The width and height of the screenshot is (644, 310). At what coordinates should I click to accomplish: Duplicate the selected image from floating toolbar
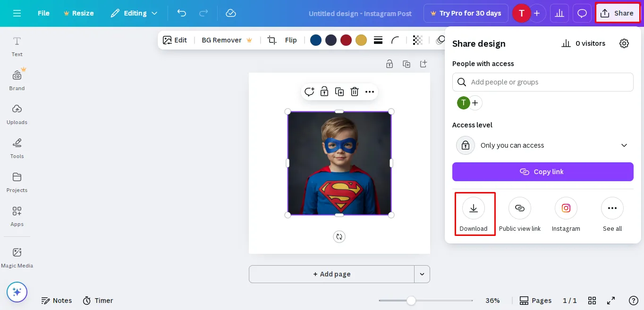339,92
